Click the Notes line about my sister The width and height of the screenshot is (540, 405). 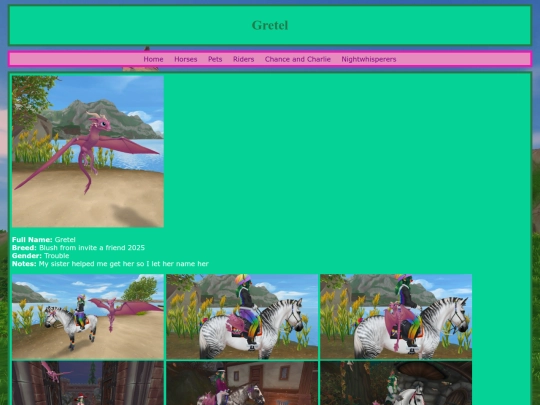click(x=110, y=264)
